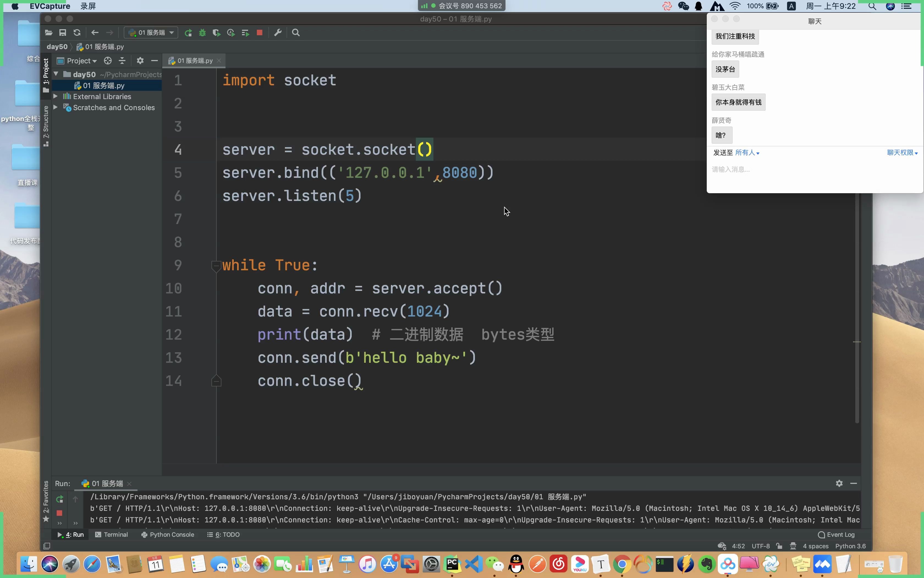Click the editor vertical scrollbar
This screenshot has height=578, width=924.
point(857,308)
